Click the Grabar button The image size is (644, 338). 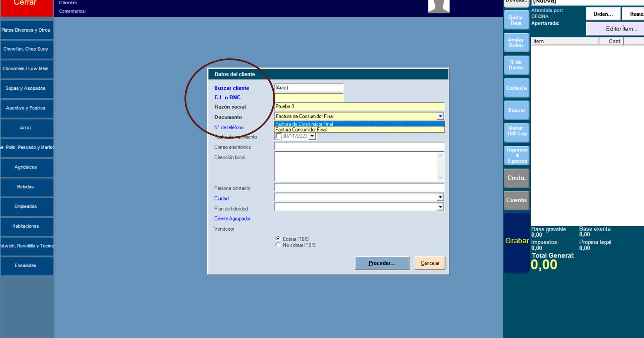click(517, 241)
